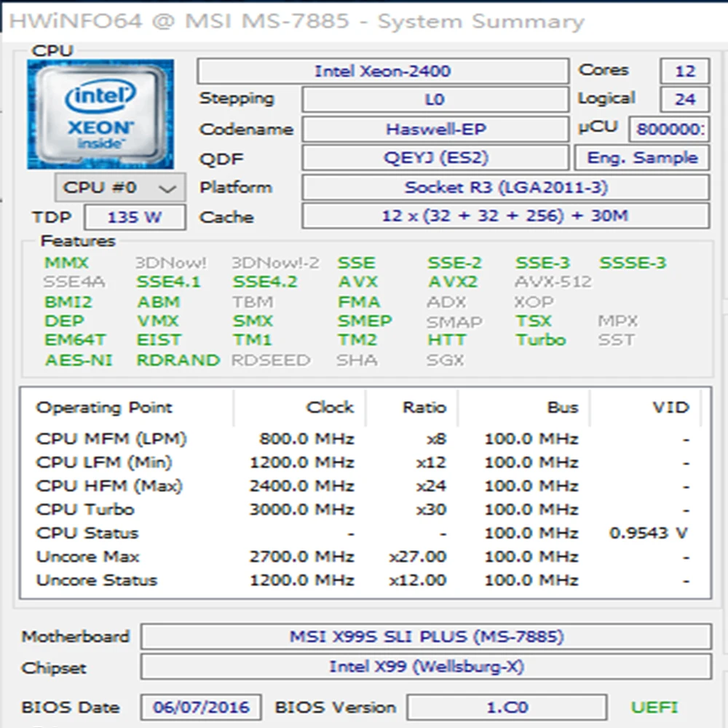Viewport: 728px width, 728px height.
Task: Click the Socket R3 (LGA2011-3) platform field
Action: point(506,187)
